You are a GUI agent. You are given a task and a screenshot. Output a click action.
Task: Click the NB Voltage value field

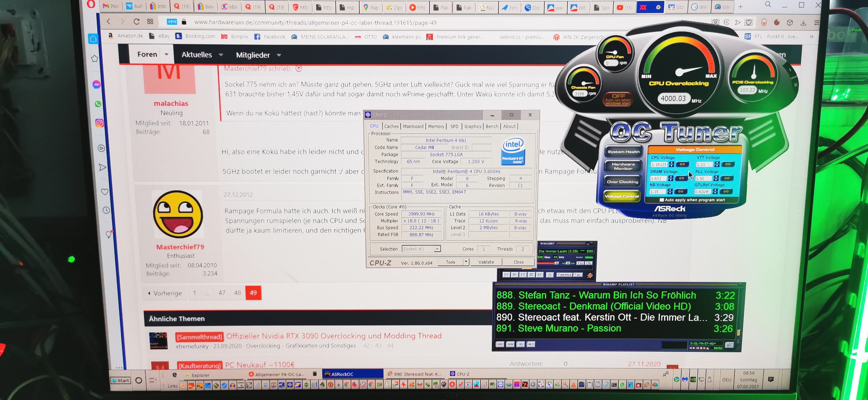[x=658, y=192]
